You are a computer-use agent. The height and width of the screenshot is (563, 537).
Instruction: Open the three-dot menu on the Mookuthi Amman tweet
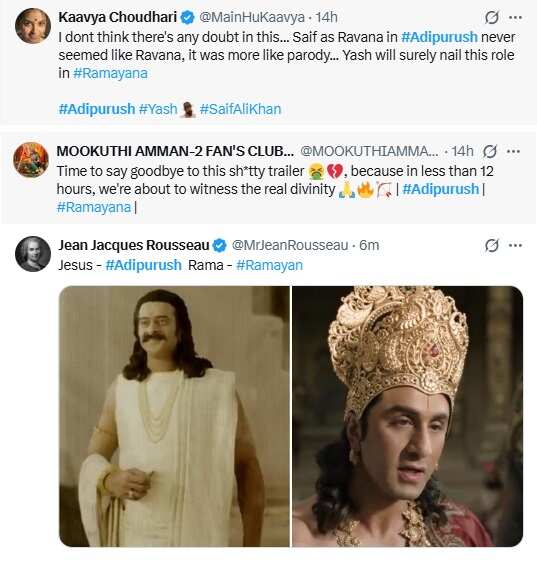[513, 151]
